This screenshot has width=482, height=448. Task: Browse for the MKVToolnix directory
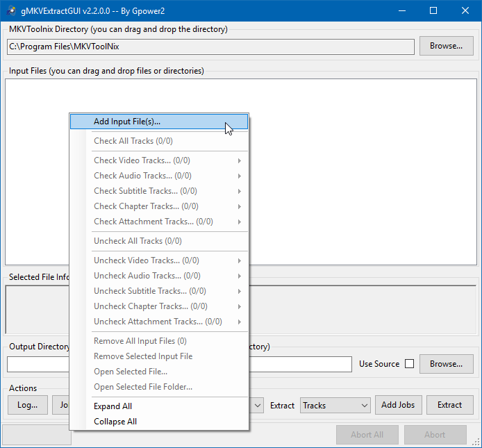click(446, 46)
